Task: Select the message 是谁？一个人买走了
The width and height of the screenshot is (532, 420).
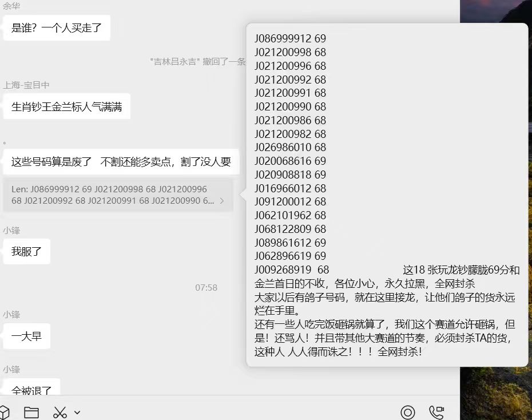Action: click(x=57, y=27)
